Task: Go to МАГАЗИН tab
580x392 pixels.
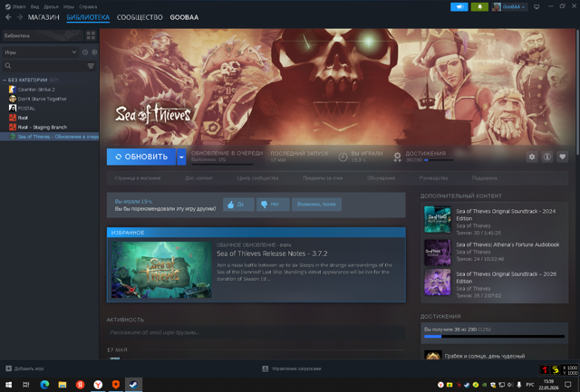Action: click(43, 17)
